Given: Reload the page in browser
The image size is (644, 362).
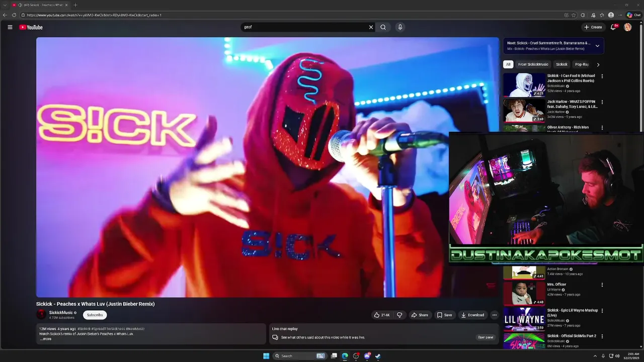Looking at the screenshot, I should pyautogui.click(x=14, y=15).
